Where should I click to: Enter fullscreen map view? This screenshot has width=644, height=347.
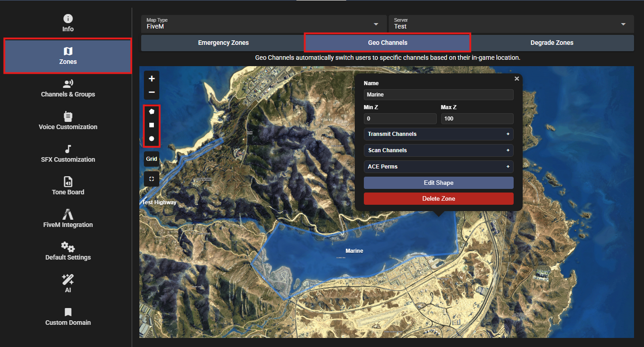point(152,179)
